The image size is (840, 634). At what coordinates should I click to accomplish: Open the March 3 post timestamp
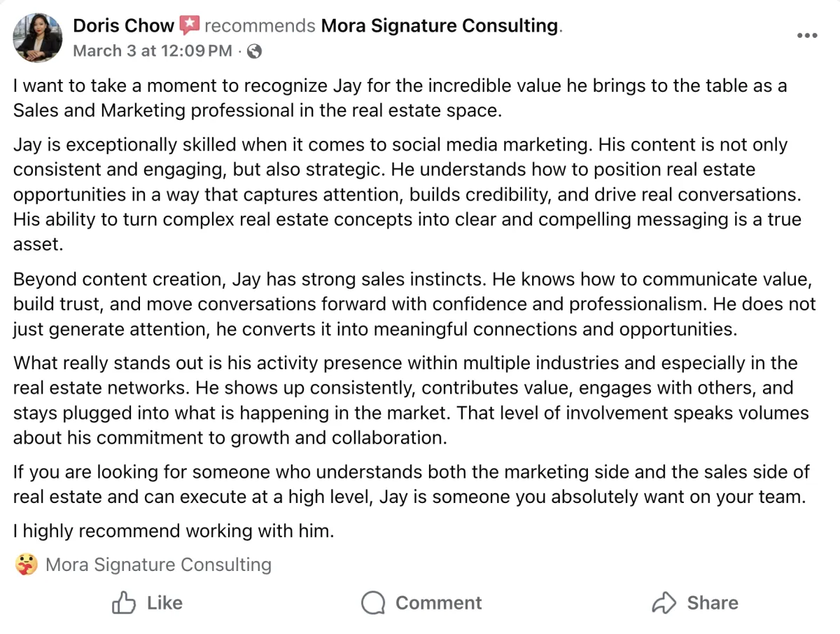152,50
